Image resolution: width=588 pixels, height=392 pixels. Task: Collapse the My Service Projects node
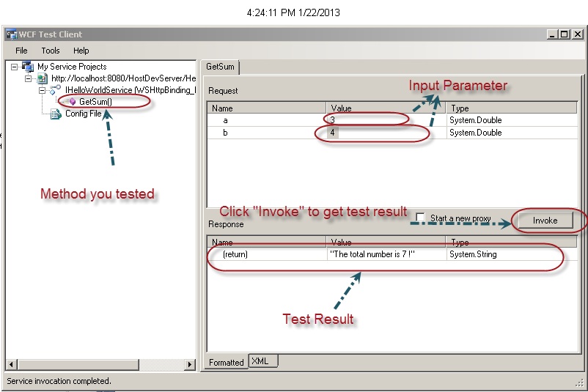click(14, 67)
